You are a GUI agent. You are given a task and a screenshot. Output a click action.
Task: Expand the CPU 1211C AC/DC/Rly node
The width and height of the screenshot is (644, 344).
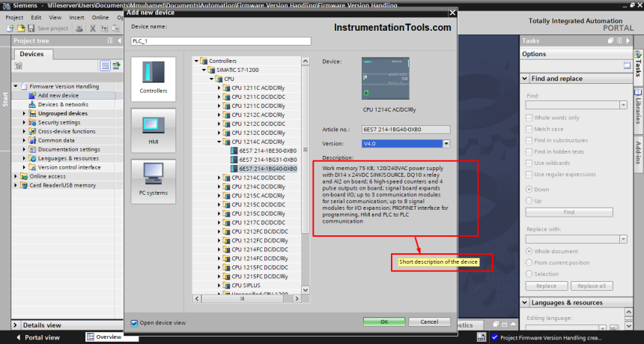click(219, 88)
